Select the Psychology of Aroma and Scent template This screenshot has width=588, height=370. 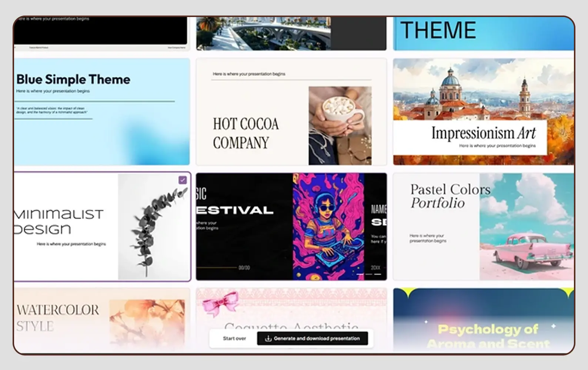[x=487, y=335]
